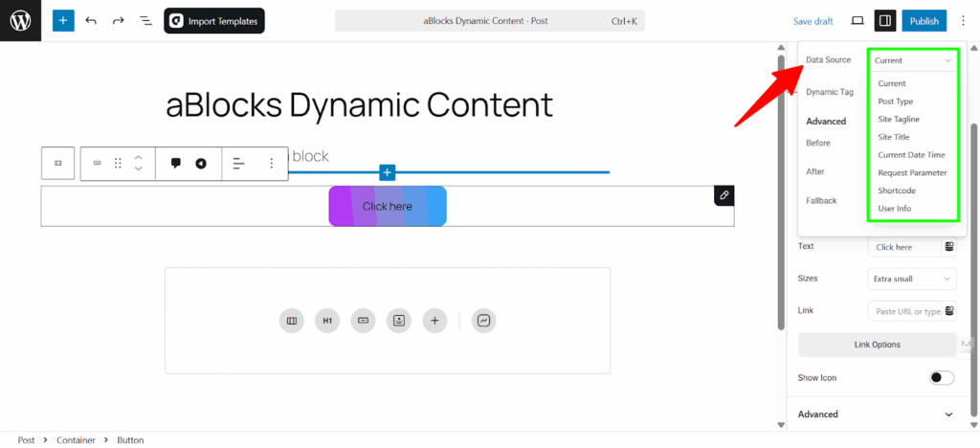The image size is (980, 448).
Task: Move block up with up chevron
Action: [139, 157]
